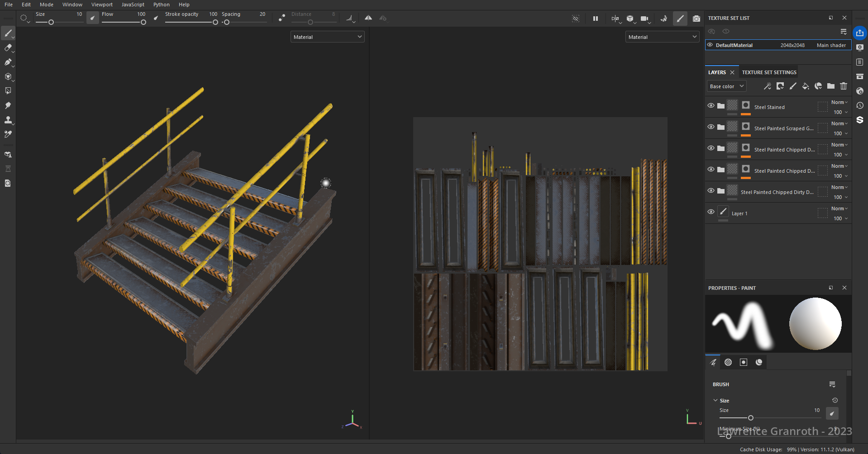Open the Base color channel dropdown
Viewport: 868px width, 454px height.
coord(726,86)
